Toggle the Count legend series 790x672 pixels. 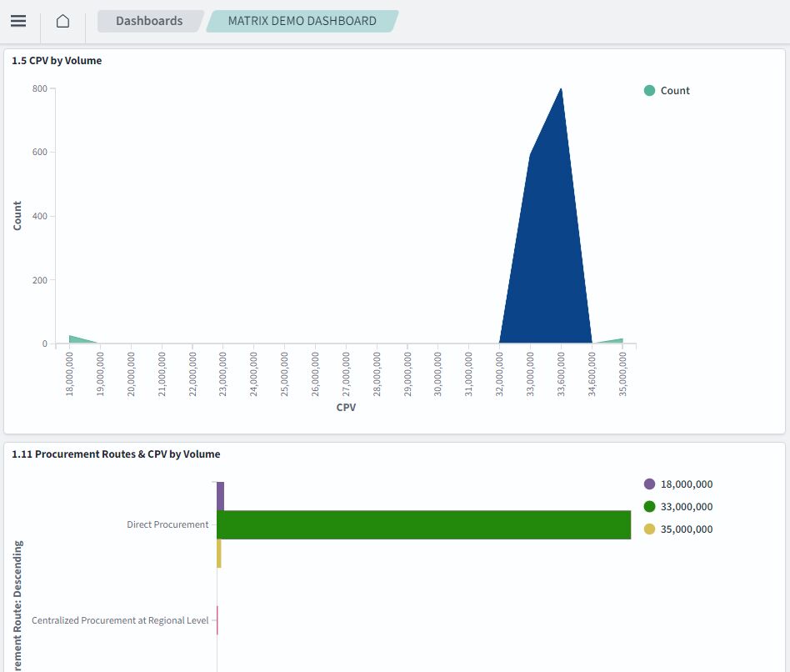pos(674,91)
